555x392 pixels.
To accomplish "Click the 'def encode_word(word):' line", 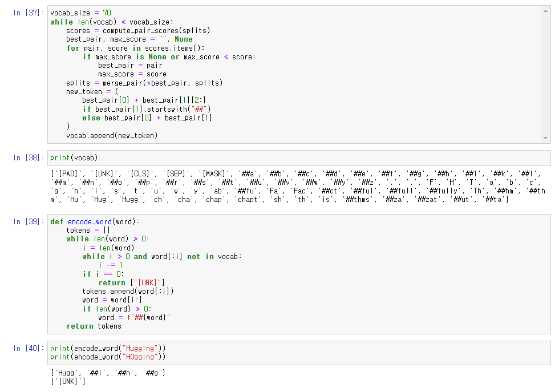I will point(95,221).
